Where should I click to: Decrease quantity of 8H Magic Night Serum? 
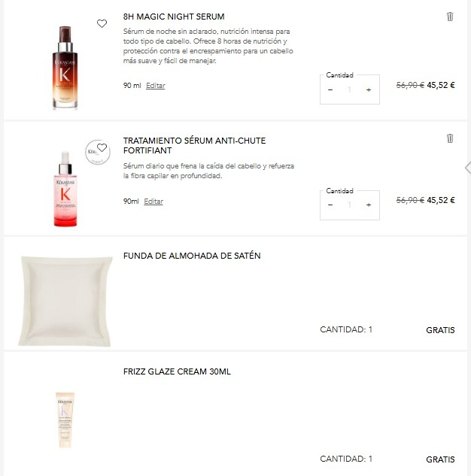(330, 90)
